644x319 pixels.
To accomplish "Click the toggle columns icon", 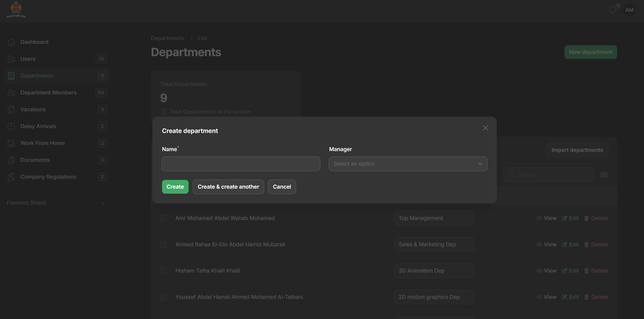I will [x=604, y=175].
